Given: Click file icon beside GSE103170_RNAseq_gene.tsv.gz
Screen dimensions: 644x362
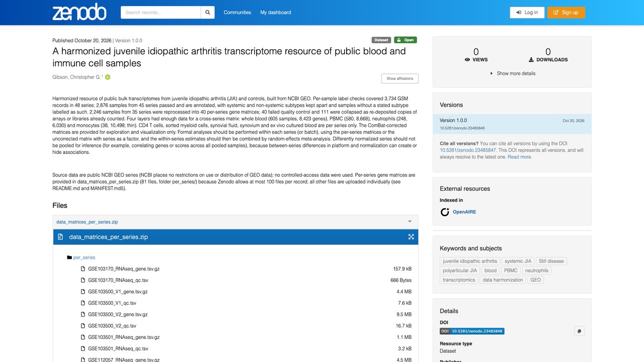Looking at the screenshot, I should 83,269.
